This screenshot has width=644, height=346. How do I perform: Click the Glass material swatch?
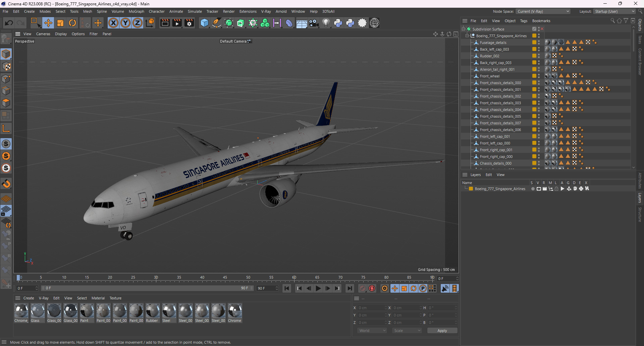(x=38, y=311)
